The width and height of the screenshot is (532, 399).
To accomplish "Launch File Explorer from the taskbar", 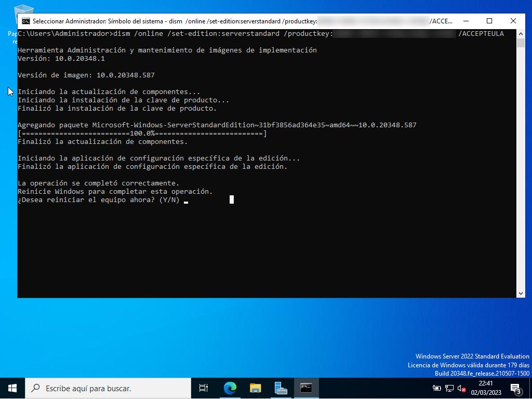I will tap(256, 388).
